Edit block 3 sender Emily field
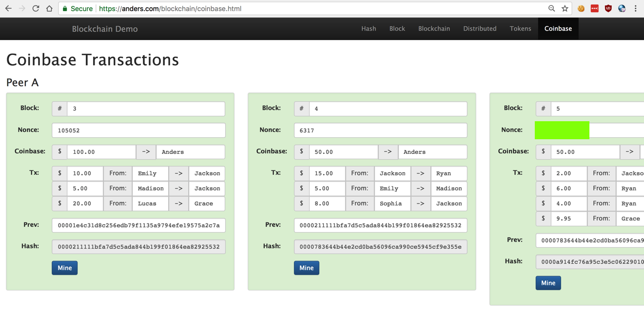644x313 pixels. (x=151, y=173)
